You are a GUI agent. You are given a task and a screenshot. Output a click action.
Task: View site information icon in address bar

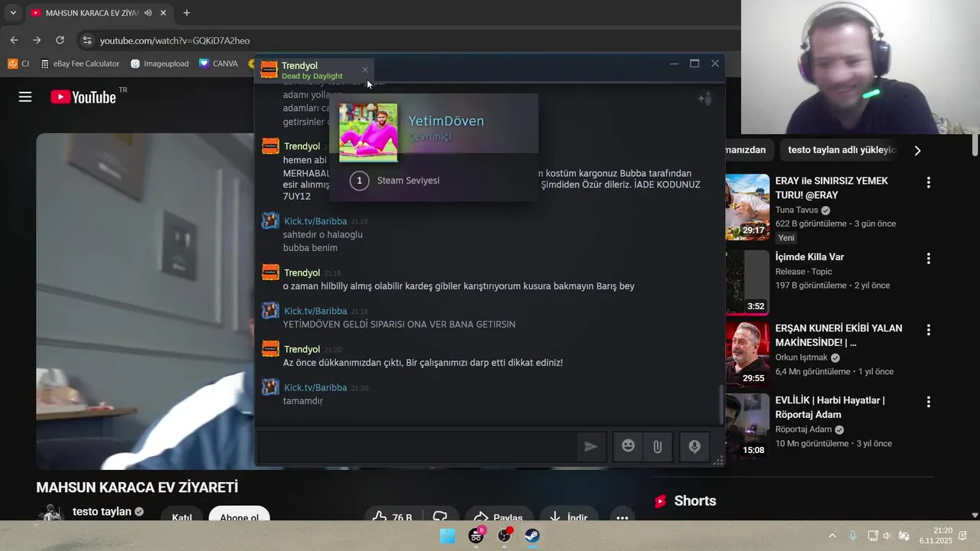pos(87,41)
